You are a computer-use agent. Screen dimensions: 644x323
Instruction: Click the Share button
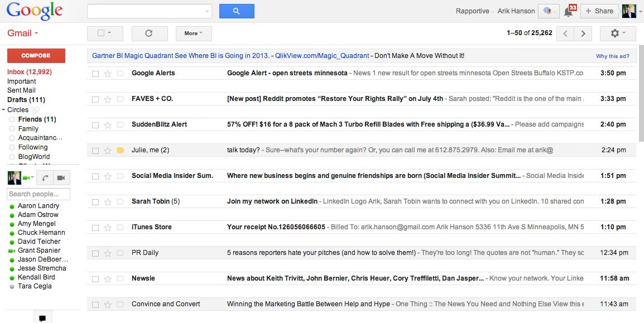pyautogui.click(x=600, y=11)
